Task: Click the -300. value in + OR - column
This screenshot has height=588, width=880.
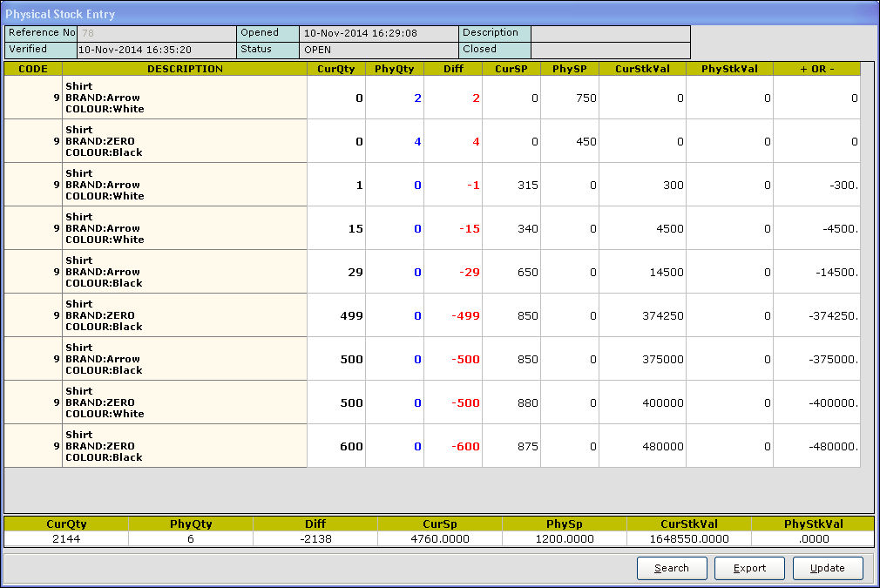Action: [816, 186]
